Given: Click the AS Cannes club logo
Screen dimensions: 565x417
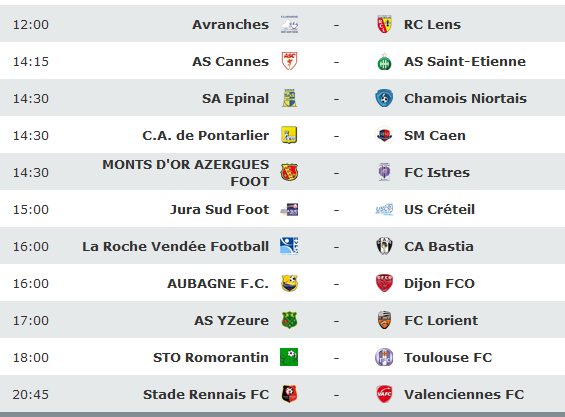Looking at the screenshot, I should 289,61.
